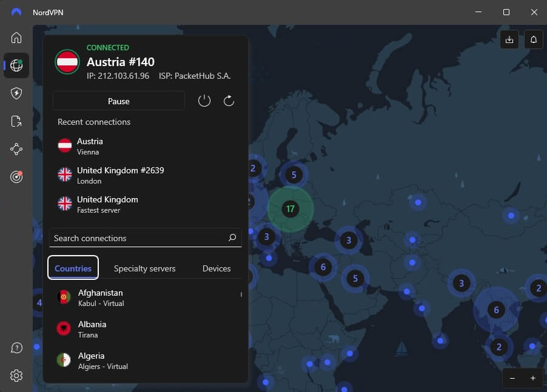Screen dimensions: 547x392
Task: Click the Baltic 5 cluster on map
Action: tap(294, 174)
